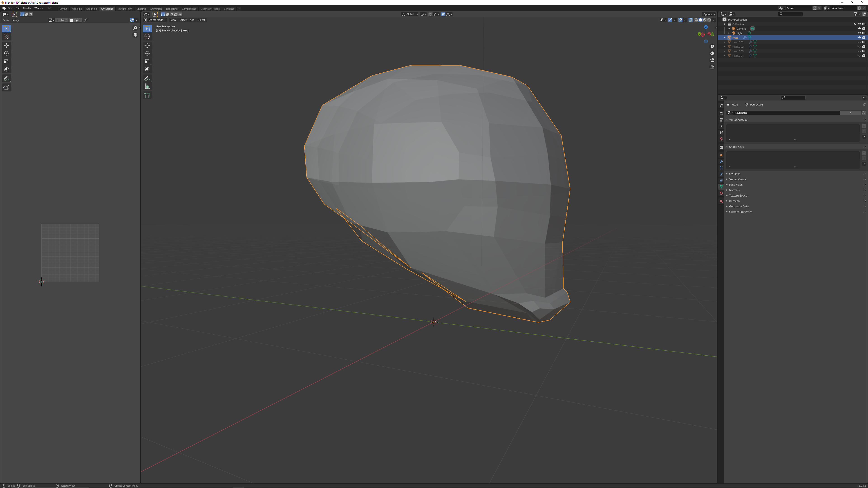Click the UV editor zoom magnifier icon
The width and height of the screenshot is (868, 488).
click(135, 28)
